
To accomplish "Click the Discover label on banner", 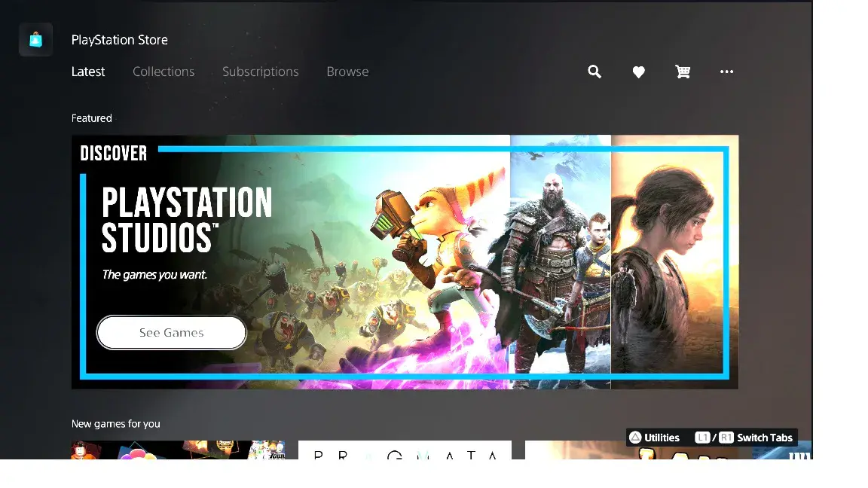I will coord(114,154).
